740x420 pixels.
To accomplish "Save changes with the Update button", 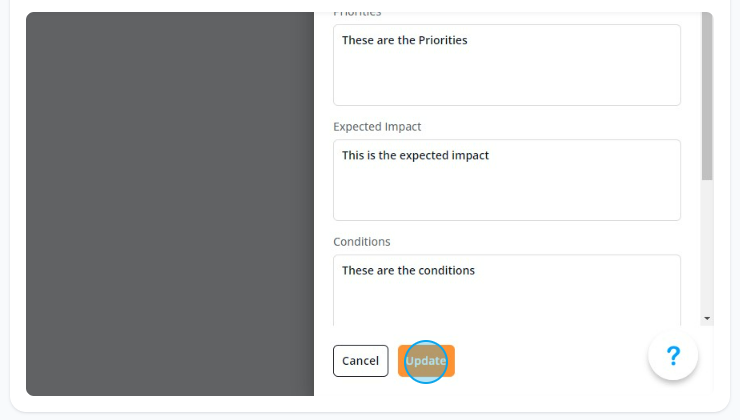I will pos(426,361).
